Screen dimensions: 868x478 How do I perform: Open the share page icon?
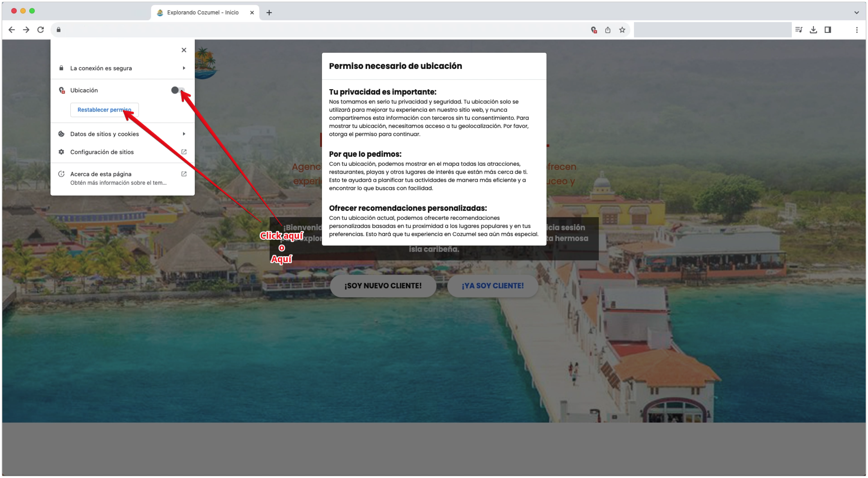[608, 30]
